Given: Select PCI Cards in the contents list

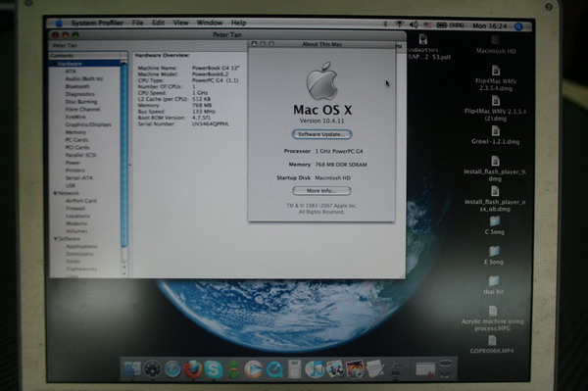Looking at the screenshot, I should click(x=77, y=147).
